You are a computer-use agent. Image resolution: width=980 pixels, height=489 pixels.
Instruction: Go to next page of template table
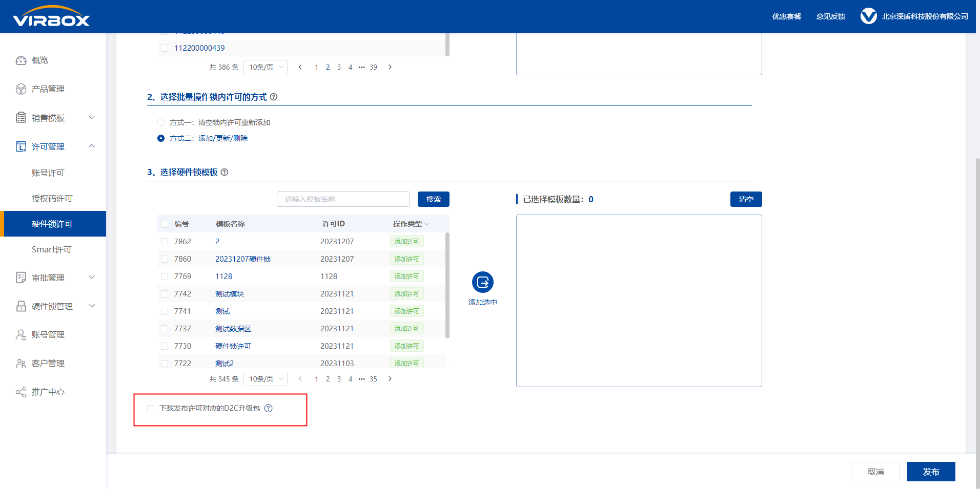coord(390,379)
